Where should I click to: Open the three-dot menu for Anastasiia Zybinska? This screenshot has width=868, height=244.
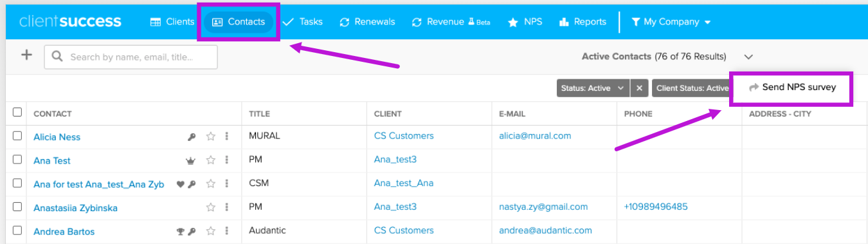click(x=226, y=207)
